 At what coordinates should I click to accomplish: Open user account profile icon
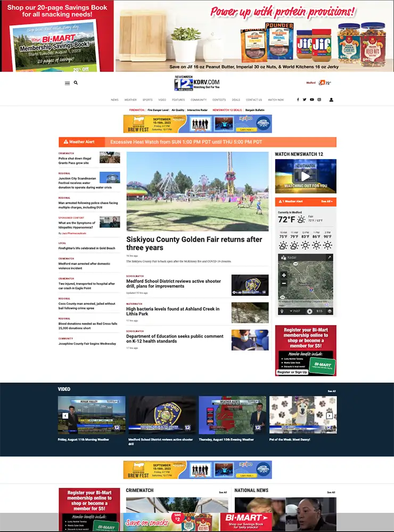pyautogui.click(x=331, y=100)
